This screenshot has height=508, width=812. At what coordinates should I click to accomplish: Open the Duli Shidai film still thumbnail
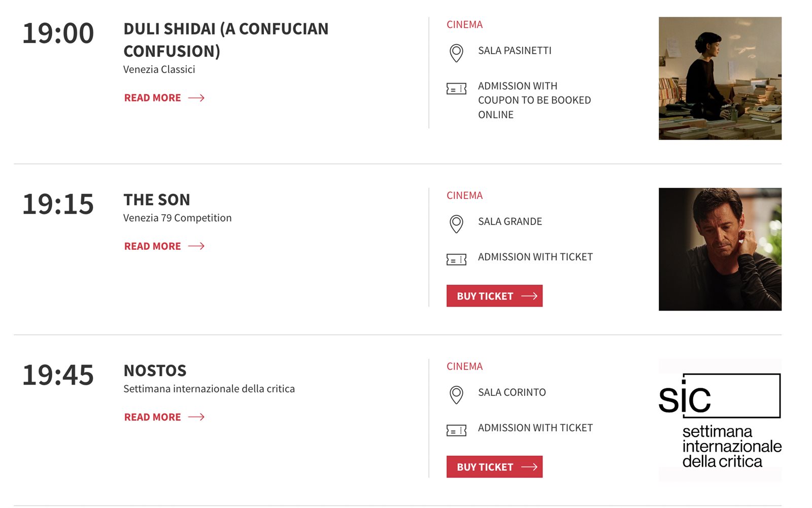(720, 79)
